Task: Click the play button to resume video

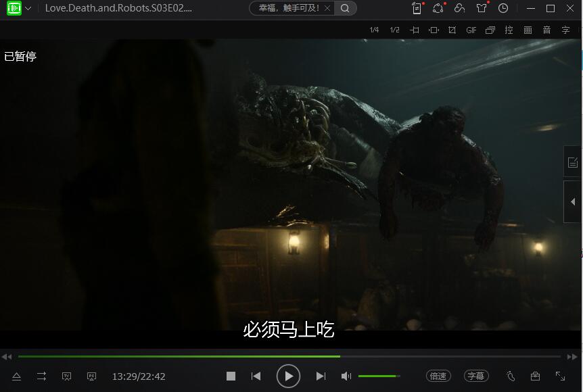Action: click(x=288, y=376)
